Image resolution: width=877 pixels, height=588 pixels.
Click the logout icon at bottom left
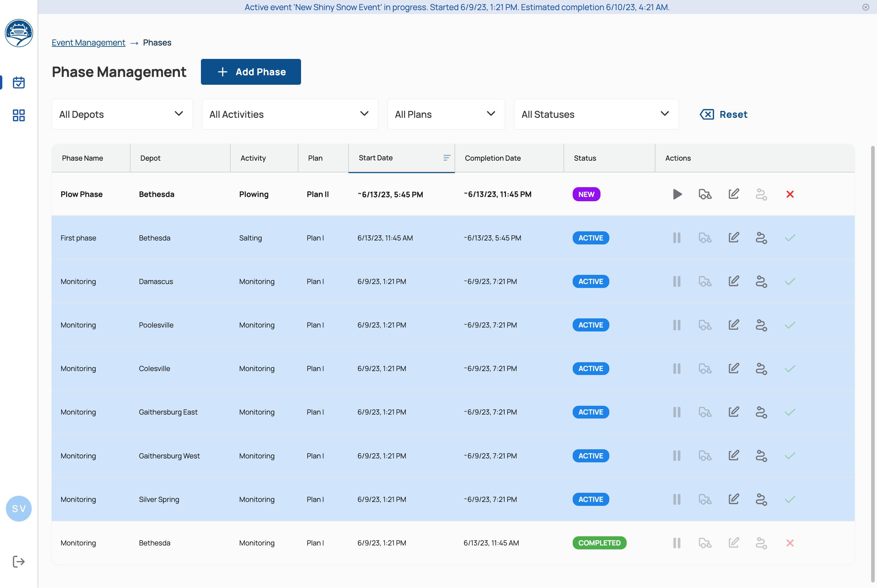pos(18,561)
